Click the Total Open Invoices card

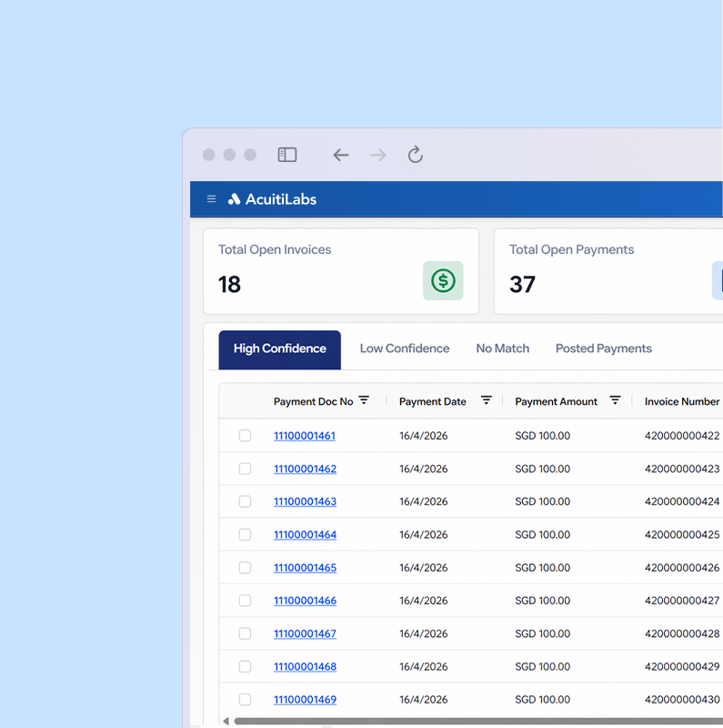341,271
